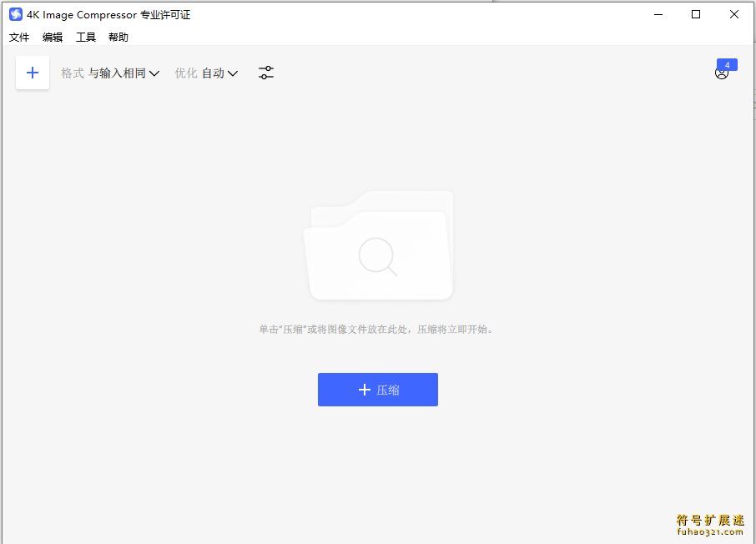
Task: Open the 帮助 menu
Action: point(118,38)
